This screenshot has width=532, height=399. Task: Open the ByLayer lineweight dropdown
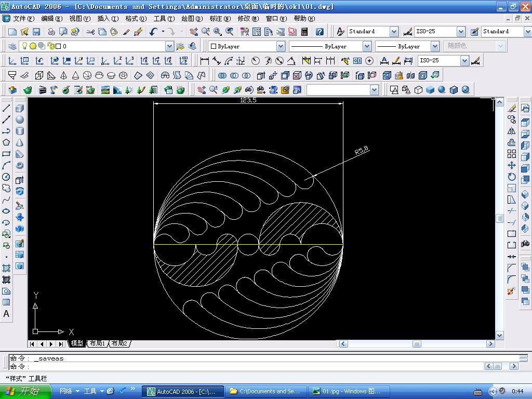[x=435, y=46]
